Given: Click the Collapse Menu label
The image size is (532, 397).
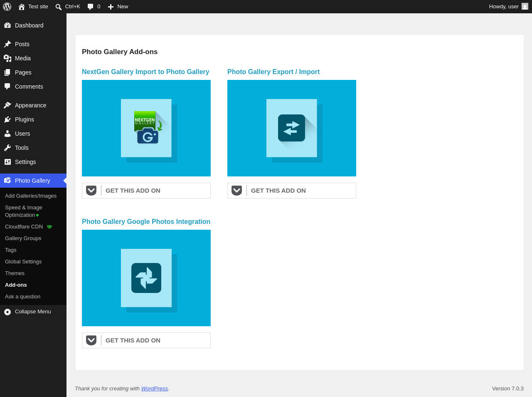Looking at the screenshot, I should point(33,312).
